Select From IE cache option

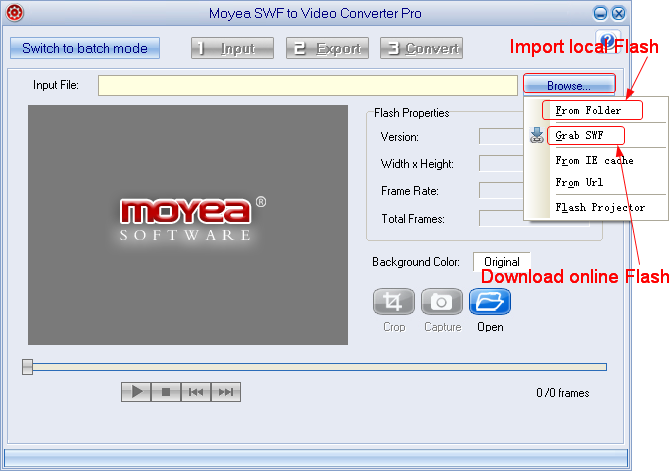(594, 160)
